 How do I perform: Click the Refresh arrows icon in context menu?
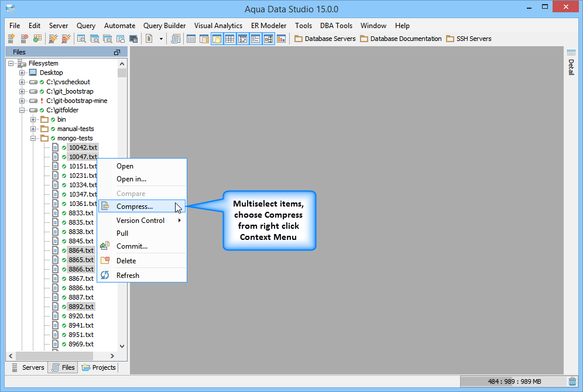point(105,275)
